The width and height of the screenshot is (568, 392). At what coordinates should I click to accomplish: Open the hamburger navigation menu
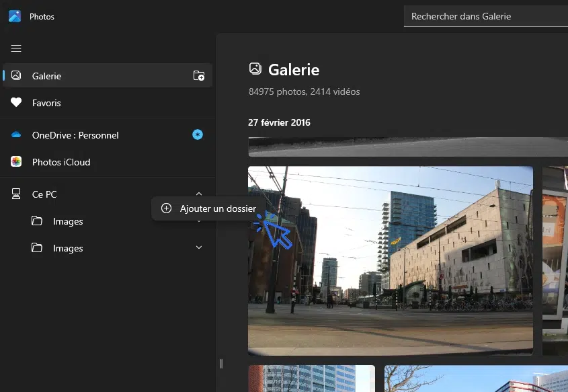click(x=16, y=48)
